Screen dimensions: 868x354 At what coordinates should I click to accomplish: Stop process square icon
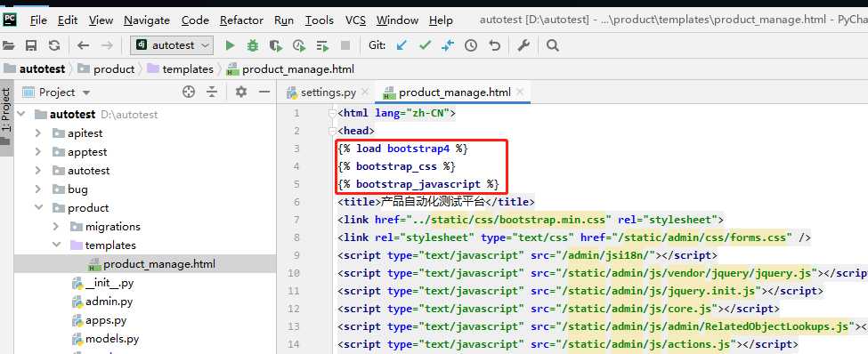tap(345, 45)
